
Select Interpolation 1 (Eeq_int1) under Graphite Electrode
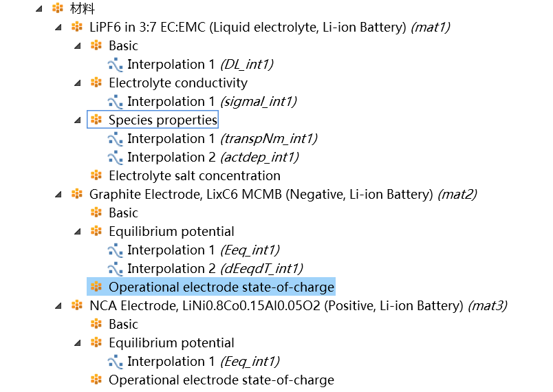(203, 250)
